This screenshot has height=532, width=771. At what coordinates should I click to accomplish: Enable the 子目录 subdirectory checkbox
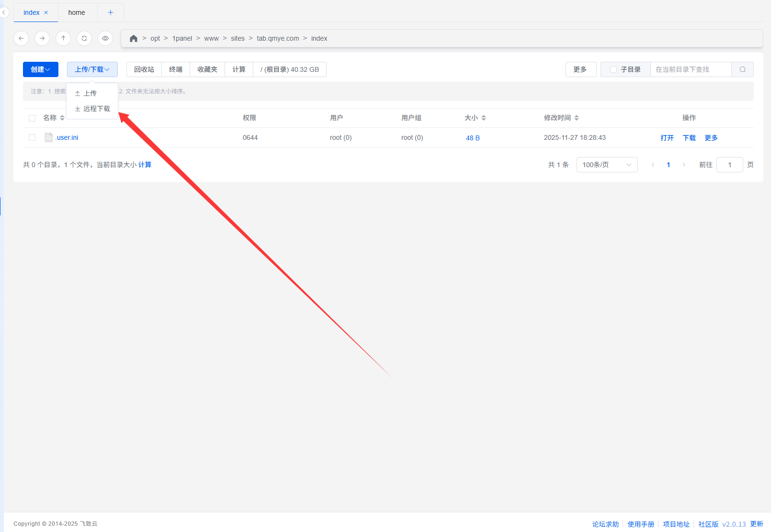[613, 69]
